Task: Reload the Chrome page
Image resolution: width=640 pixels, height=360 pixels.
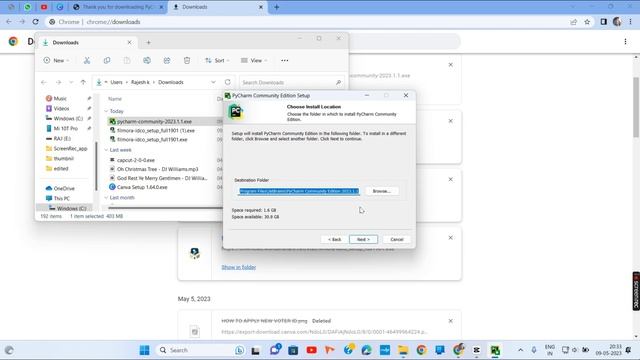Action: (x=36, y=22)
